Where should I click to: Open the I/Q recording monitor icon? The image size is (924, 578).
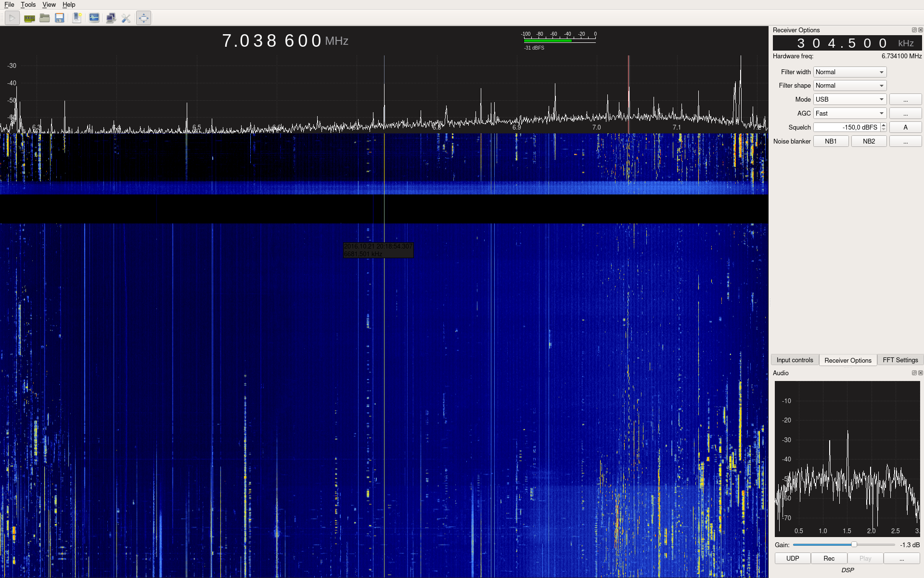(94, 18)
